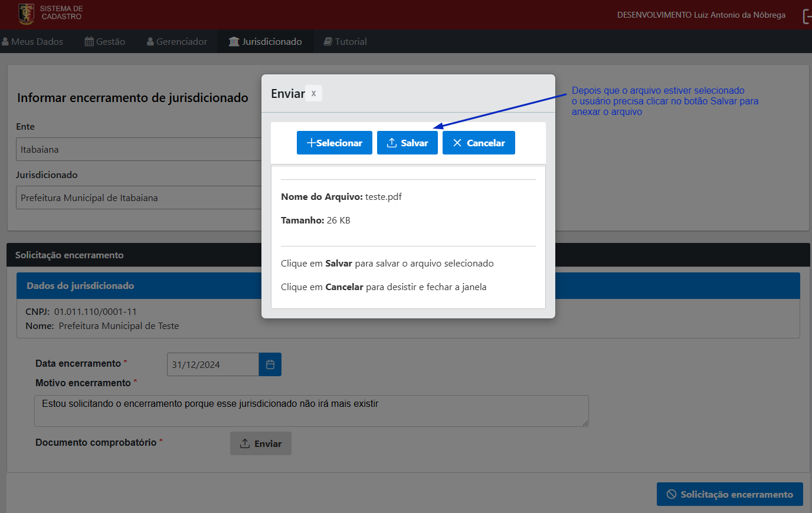Click the logout icon in the header
Screen dimensions: 812x513
click(x=807, y=16)
